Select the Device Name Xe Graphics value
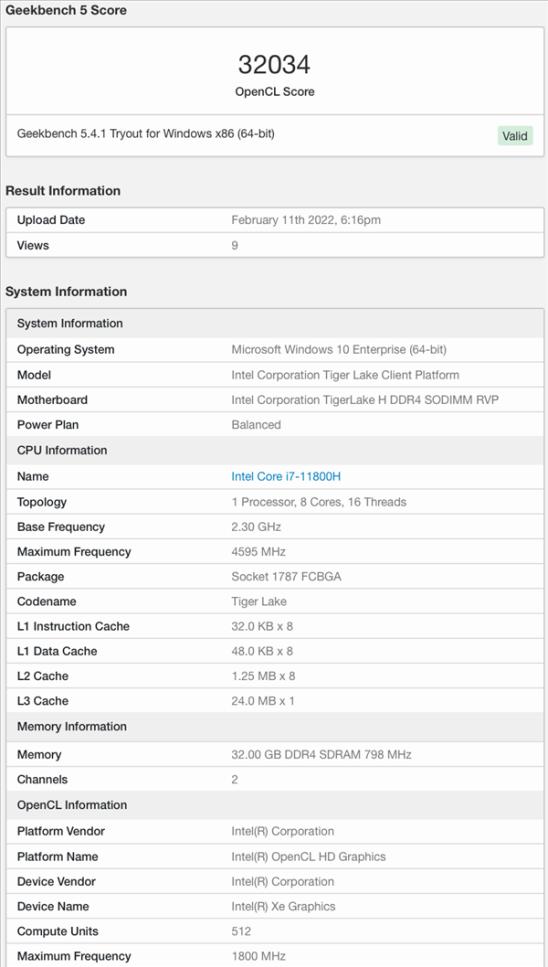 pyautogui.click(x=284, y=906)
